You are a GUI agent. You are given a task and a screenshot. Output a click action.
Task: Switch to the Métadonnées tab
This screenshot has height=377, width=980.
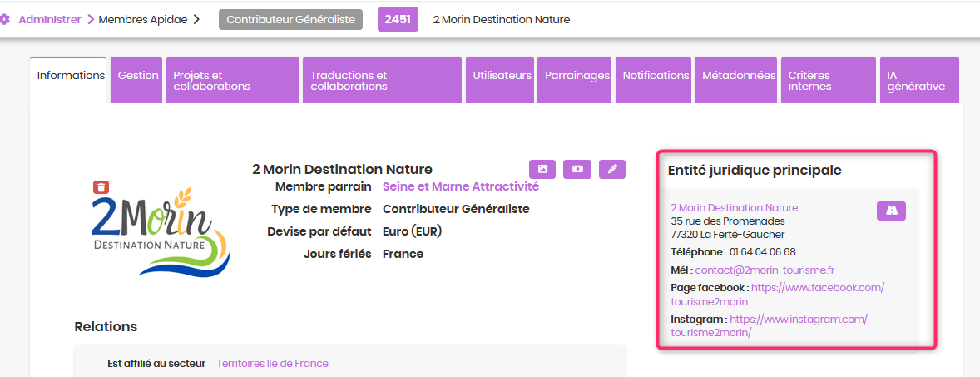click(736, 80)
